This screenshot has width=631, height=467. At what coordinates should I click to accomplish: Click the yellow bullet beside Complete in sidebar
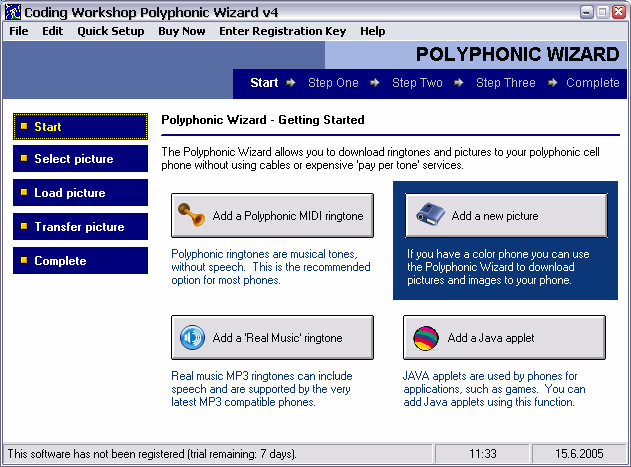click(24, 260)
